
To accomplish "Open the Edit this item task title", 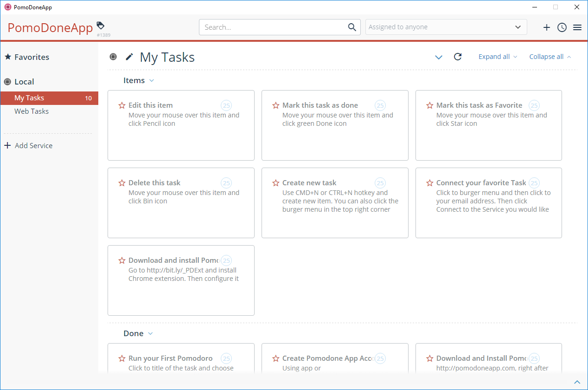I will [151, 105].
